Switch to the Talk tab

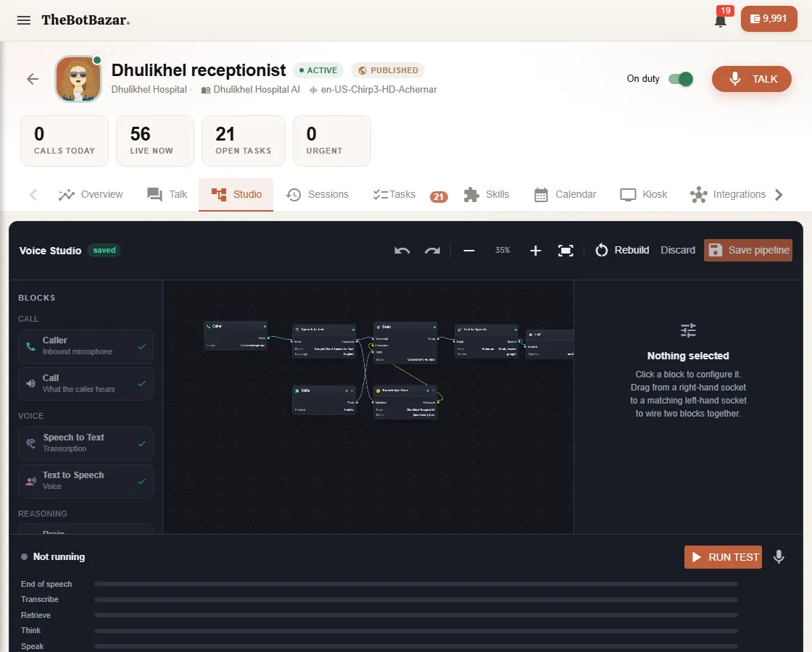[167, 195]
